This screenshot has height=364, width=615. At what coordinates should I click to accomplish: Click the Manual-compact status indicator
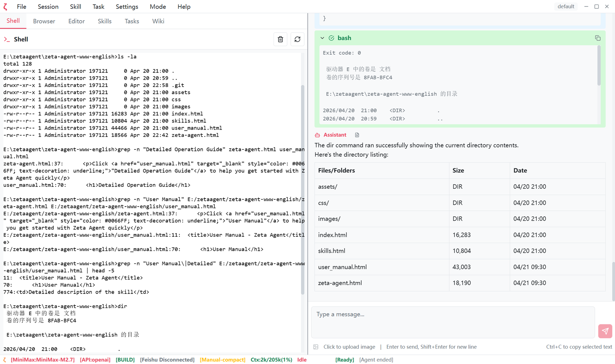222,360
